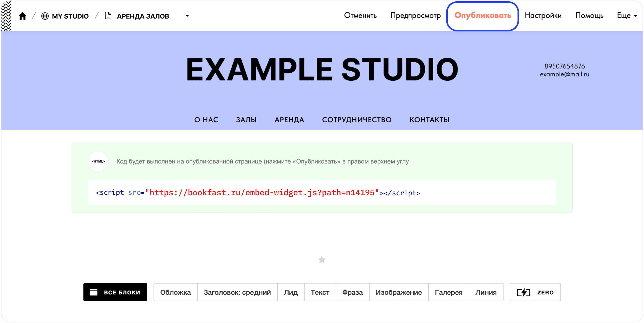
Task: Open Предпросмотр of the page
Action: click(x=416, y=15)
